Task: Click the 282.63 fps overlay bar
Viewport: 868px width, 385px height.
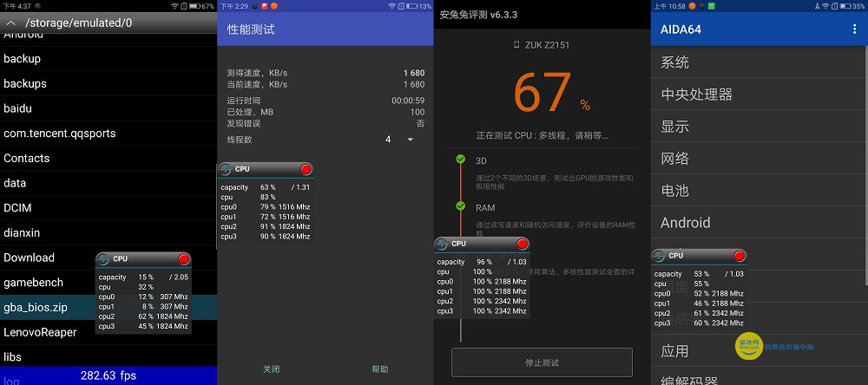Action: point(108,375)
